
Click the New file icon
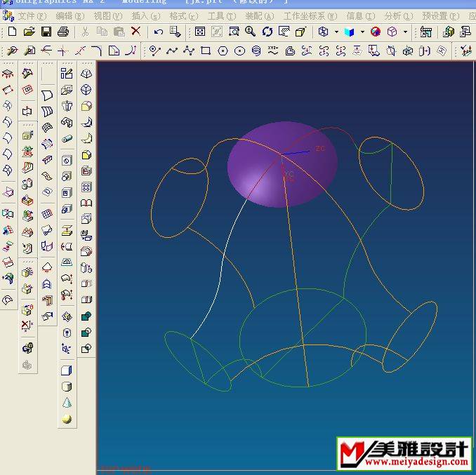pyautogui.click(x=12, y=32)
